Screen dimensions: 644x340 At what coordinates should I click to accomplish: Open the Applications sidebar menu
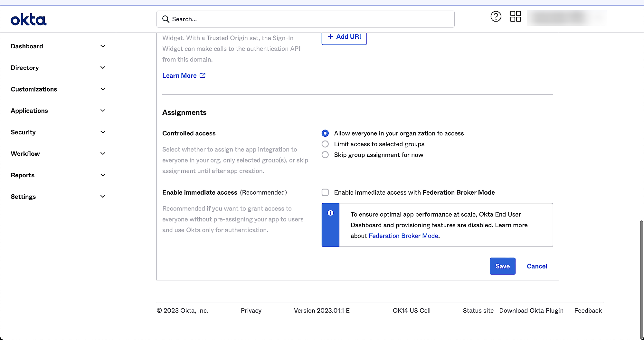click(29, 111)
